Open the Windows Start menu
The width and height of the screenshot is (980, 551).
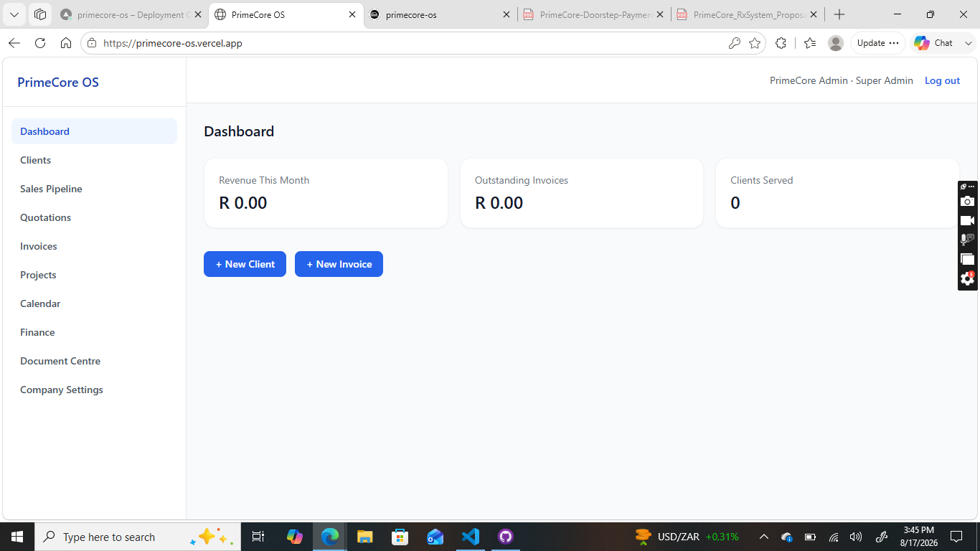[x=17, y=537]
